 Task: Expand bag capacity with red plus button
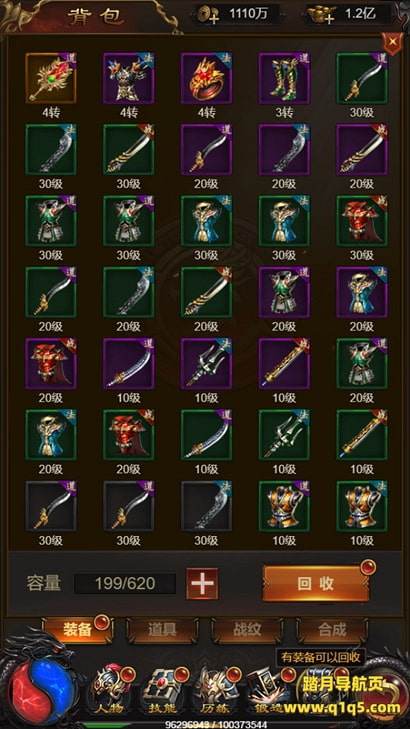202,584
